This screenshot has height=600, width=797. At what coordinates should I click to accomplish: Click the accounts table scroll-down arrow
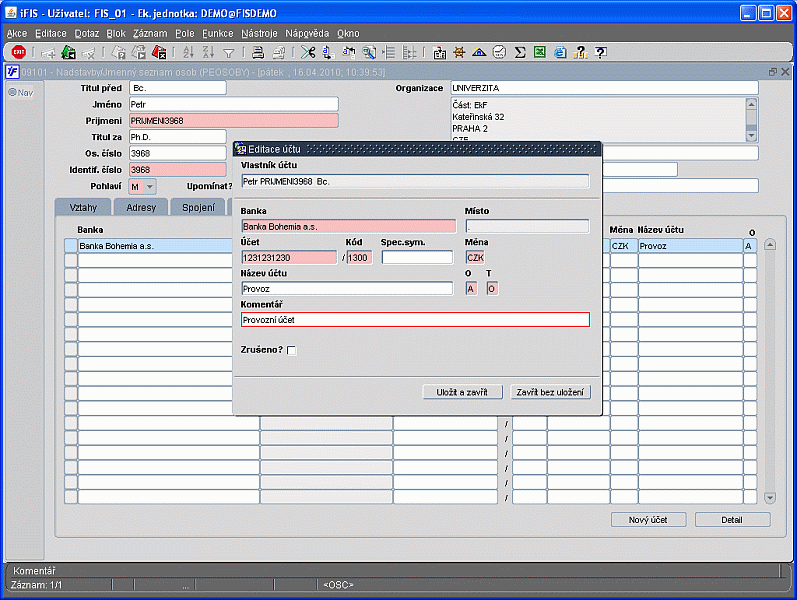point(770,498)
